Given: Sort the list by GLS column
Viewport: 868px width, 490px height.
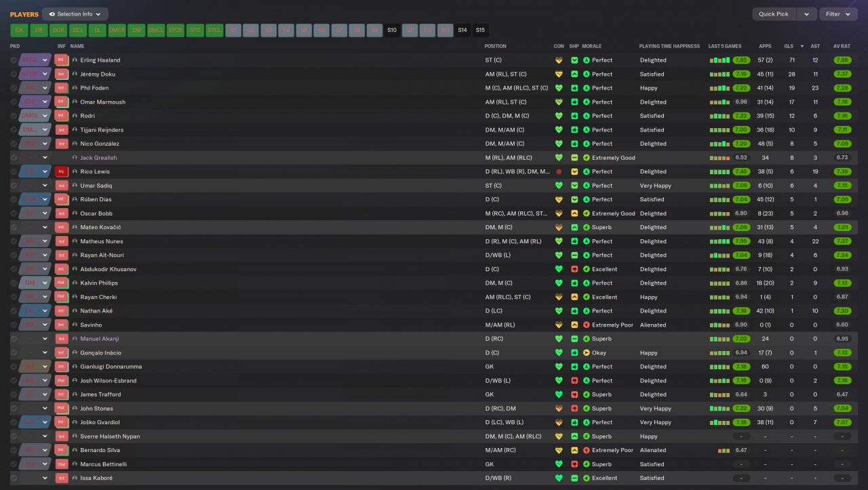Looking at the screenshot, I should point(788,46).
